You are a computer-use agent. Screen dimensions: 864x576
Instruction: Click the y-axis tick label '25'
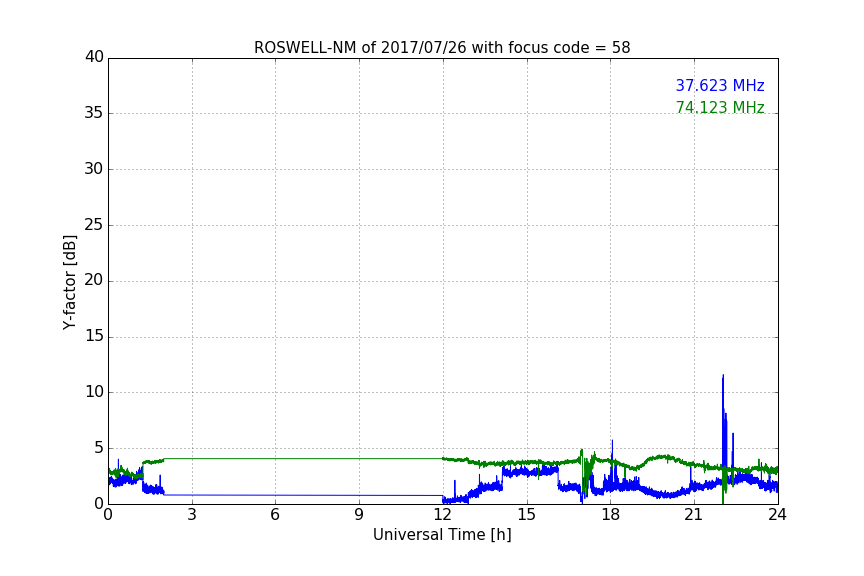(94, 225)
